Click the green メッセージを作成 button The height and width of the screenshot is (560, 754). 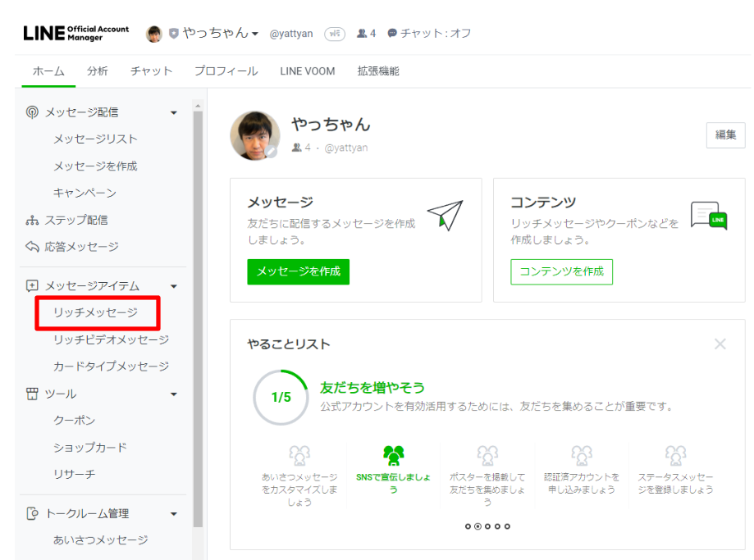[298, 271]
